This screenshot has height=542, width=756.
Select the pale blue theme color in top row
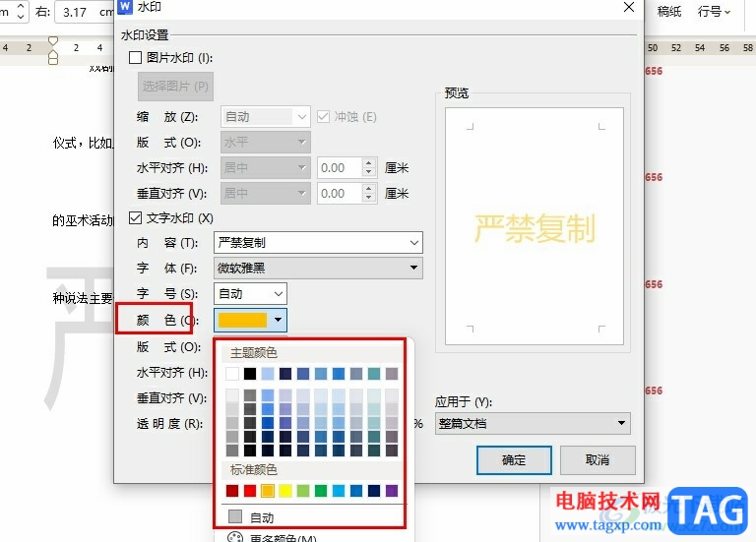tap(268, 374)
